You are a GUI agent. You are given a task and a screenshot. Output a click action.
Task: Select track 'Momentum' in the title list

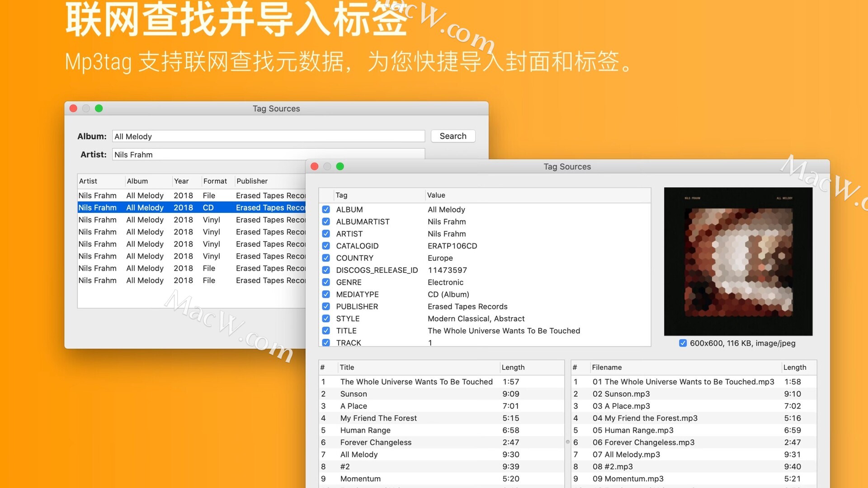(x=442, y=479)
